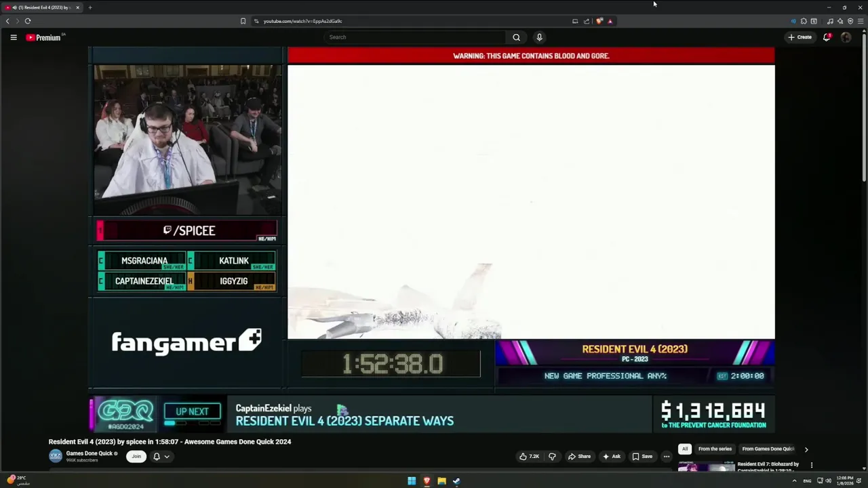
Task: Open taskbar volume icon
Action: pyautogui.click(x=828, y=481)
